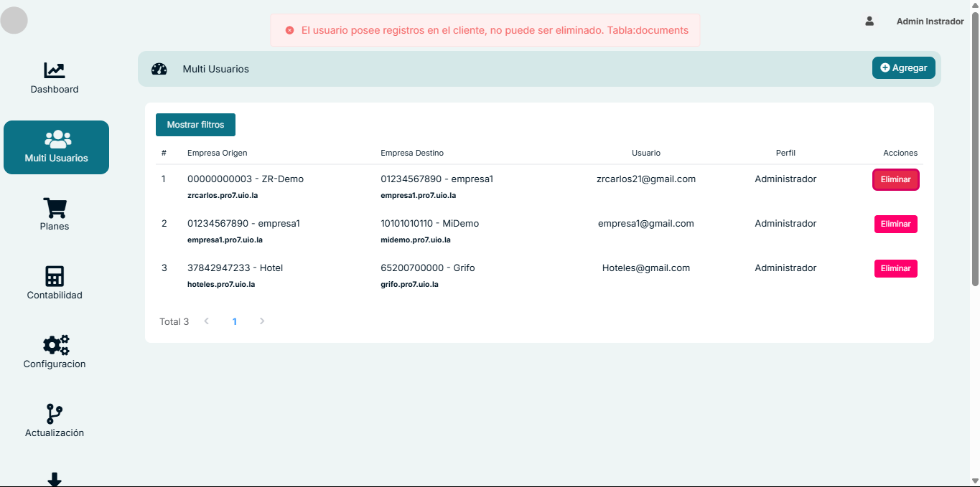Go to next page arrow
This screenshot has width=980, height=487.
click(262, 321)
